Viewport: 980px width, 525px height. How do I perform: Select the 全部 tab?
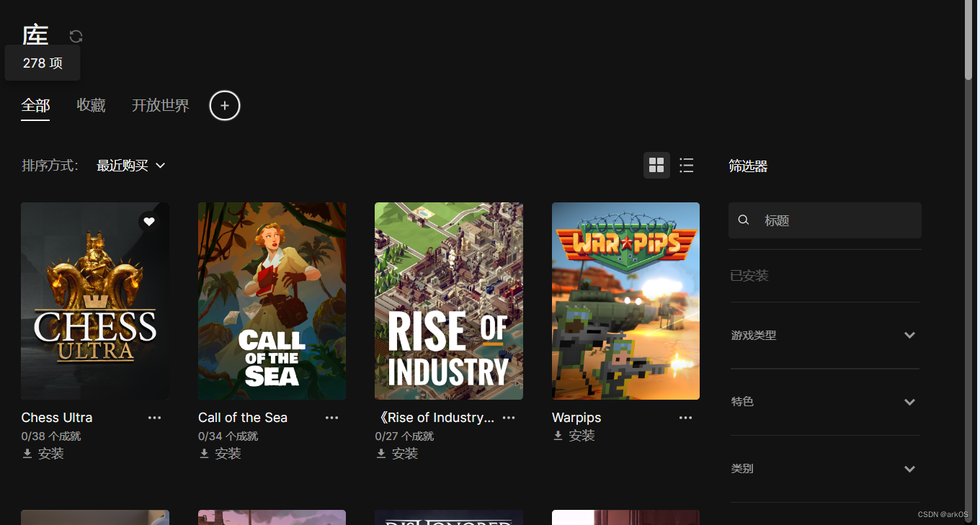coord(35,106)
